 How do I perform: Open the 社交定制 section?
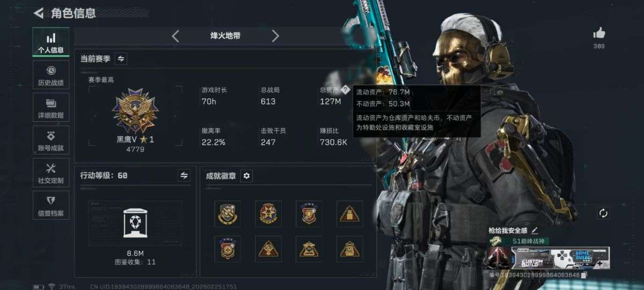50,173
